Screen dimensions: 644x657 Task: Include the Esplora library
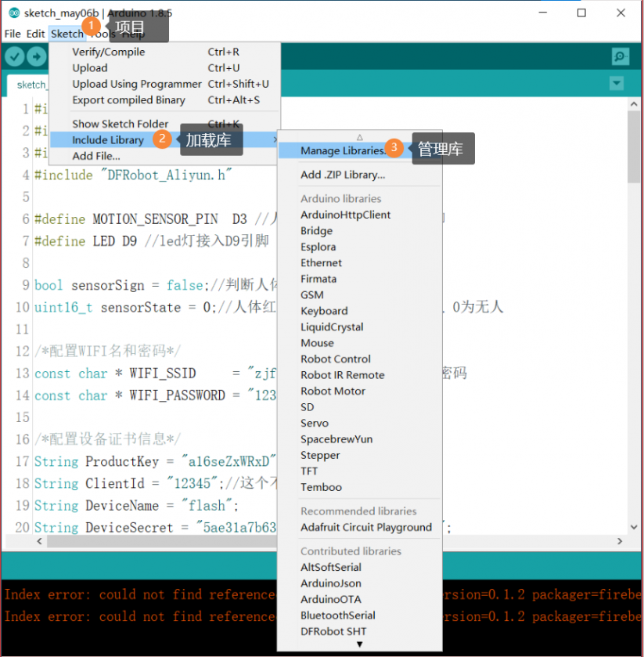click(x=360, y=247)
